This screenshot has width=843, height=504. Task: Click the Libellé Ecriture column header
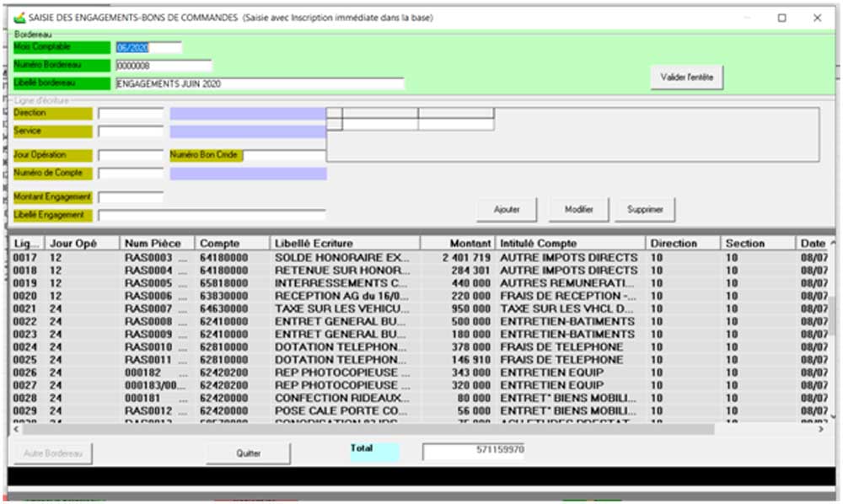[x=344, y=244]
